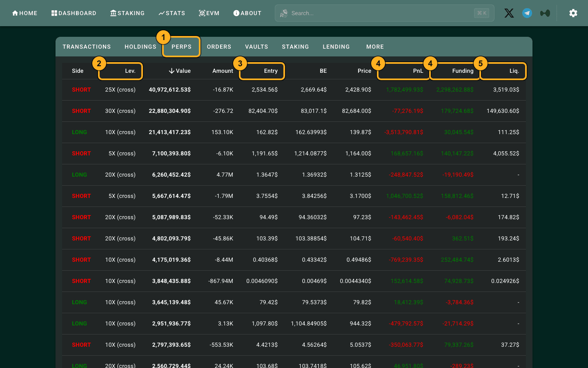Click PnL 1,782,499.93$

405,90
